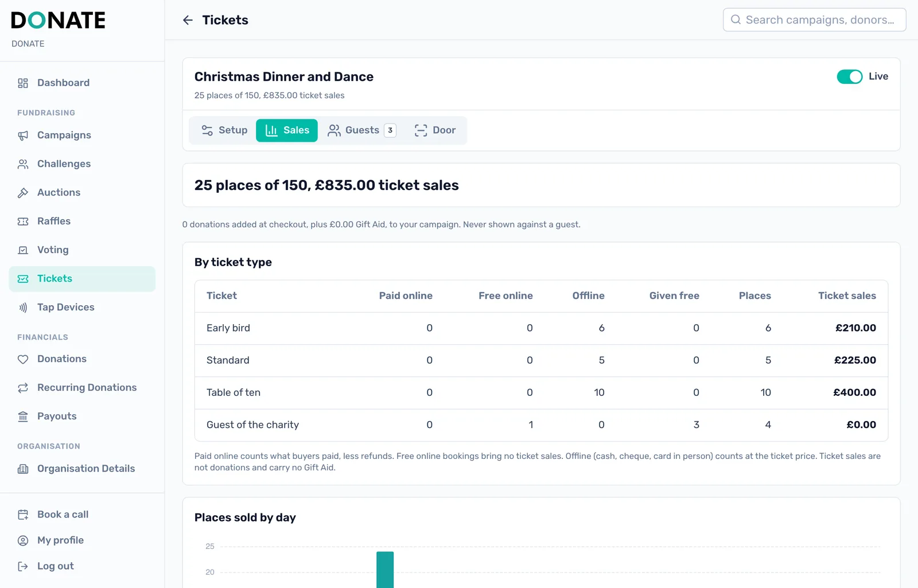Image resolution: width=918 pixels, height=588 pixels.
Task: Click the Campaigns megaphone icon
Action: click(23, 135)
